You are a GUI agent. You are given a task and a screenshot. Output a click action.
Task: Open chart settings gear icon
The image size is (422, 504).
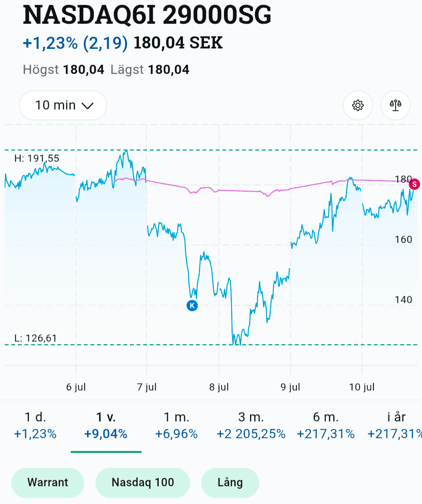358,105
